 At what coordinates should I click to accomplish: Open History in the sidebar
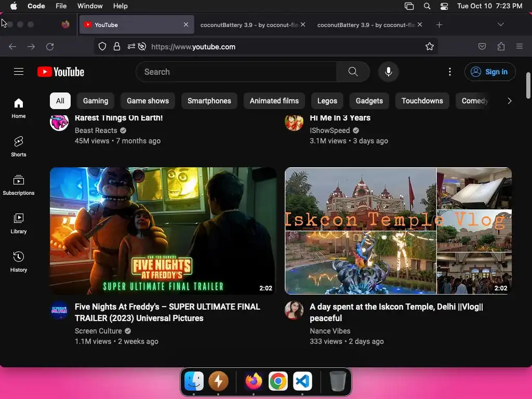click(x=19, y=262)
